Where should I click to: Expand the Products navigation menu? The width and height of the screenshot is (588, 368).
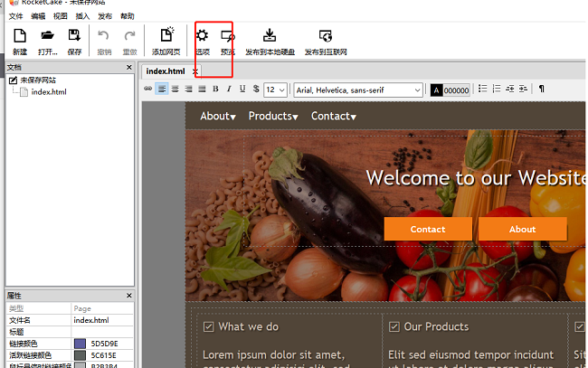[272, 116]
